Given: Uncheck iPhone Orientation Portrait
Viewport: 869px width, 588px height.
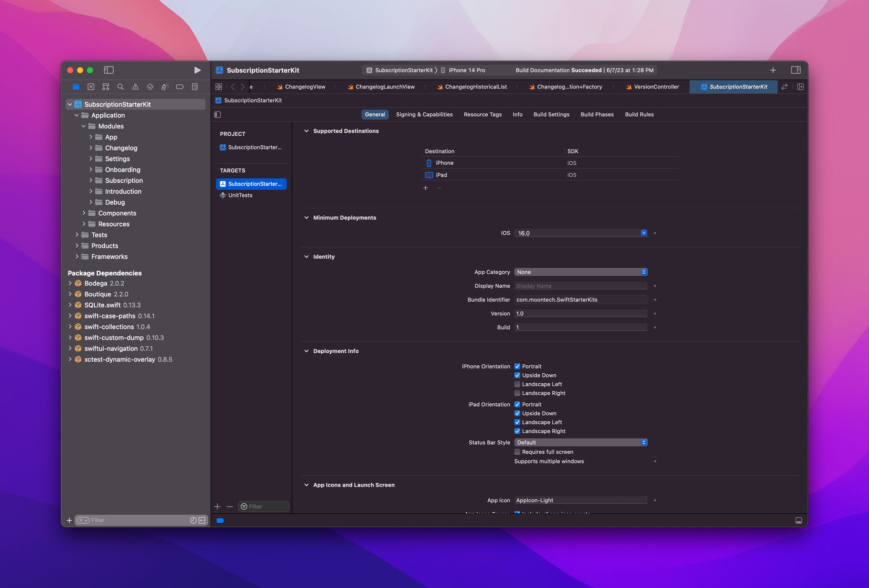Looking at the screenshot, I should pyautogui.click(x=517, y=366).
